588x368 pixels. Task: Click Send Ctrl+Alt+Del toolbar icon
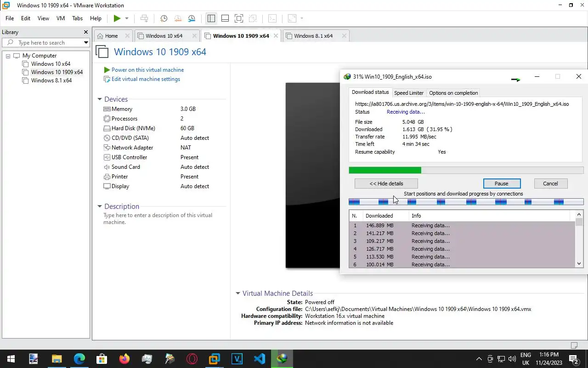(144, 18)
